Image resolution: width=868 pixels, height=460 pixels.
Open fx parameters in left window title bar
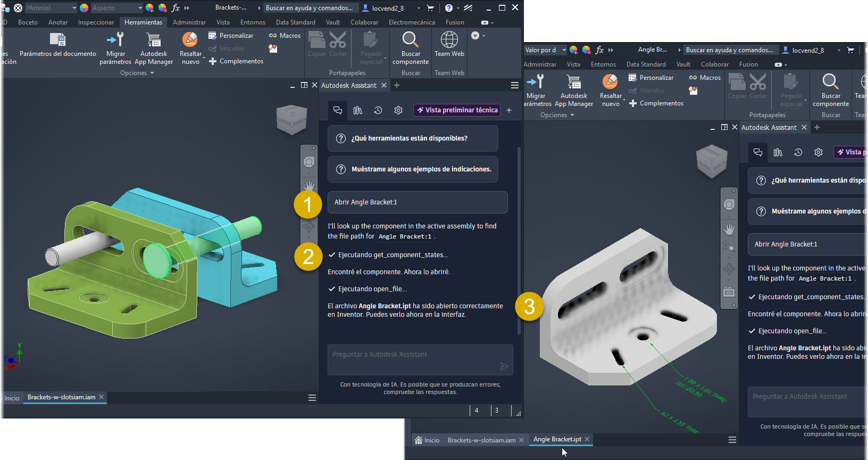(x=176, y=8)
